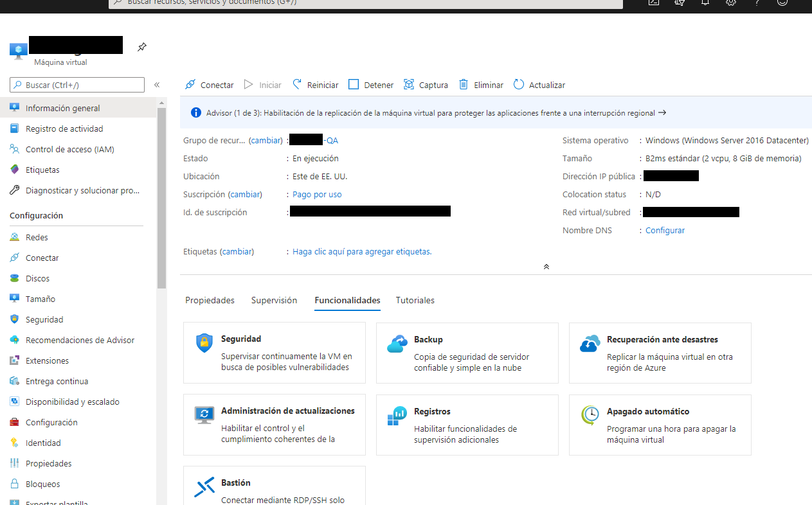Open the help panel

(757, 4)
